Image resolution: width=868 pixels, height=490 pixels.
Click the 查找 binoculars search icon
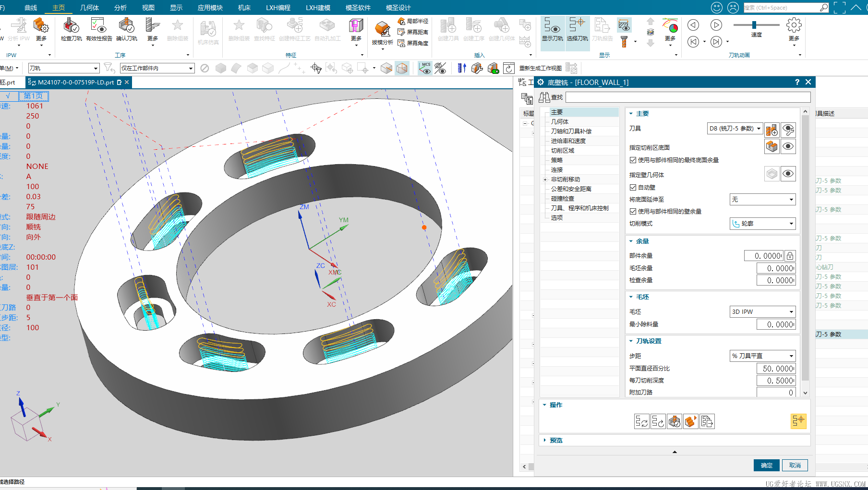(x=544, y=97)
